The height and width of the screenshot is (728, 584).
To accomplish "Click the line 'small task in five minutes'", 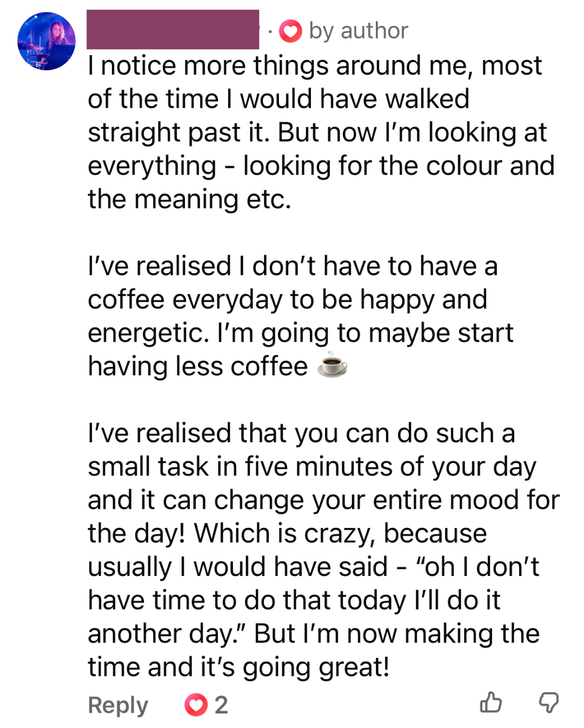I will click(x=312, y=467).
